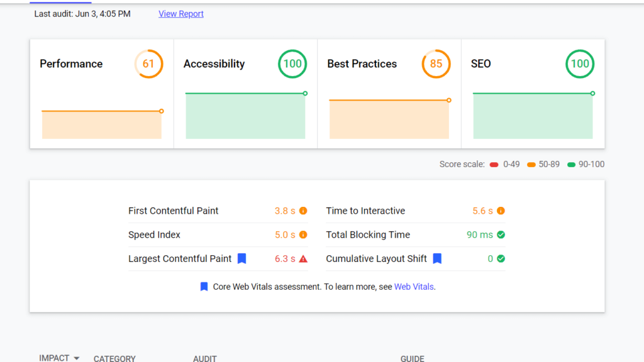Click the 90 ms metric value

pyautogui.click(x=480, y=234)
